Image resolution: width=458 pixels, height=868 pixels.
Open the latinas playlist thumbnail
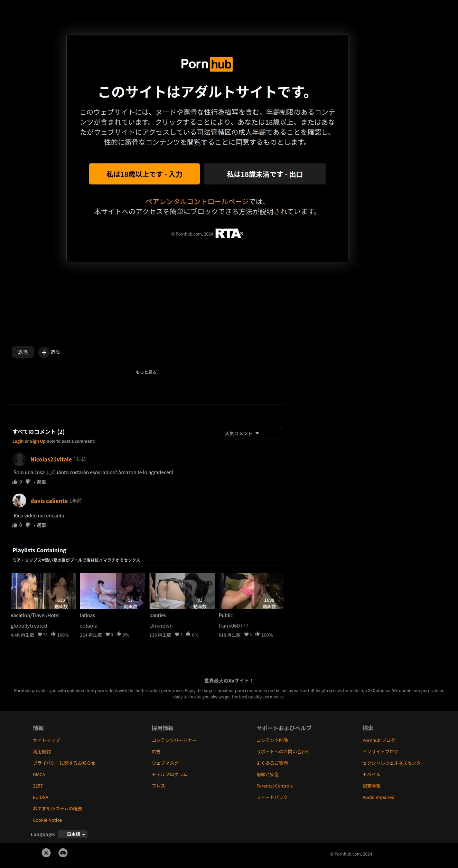coord(113,591)
